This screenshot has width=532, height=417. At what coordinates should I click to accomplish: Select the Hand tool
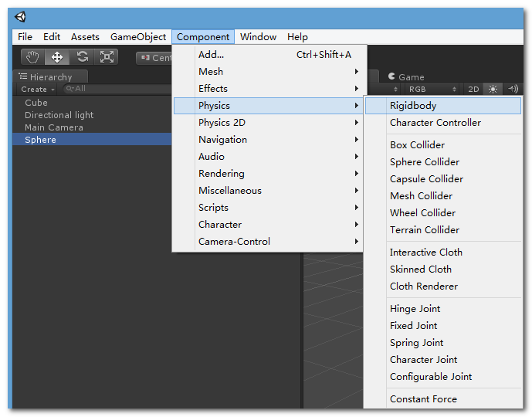point(33,56)
